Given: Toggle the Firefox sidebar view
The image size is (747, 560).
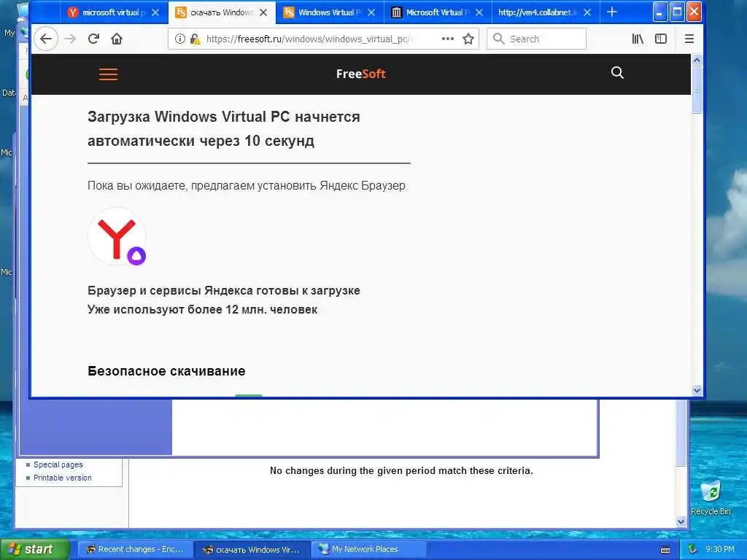Looking at the screenshot, I should pos(661,39).
